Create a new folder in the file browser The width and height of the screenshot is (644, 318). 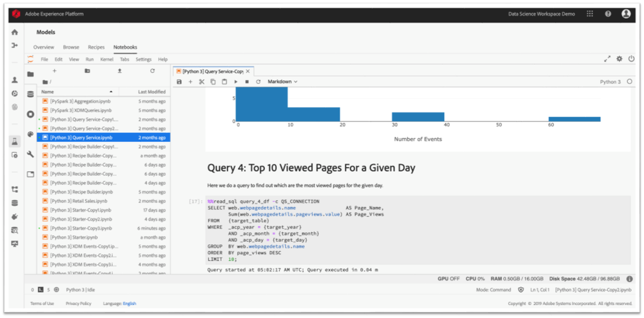click(x=87, y=71)
